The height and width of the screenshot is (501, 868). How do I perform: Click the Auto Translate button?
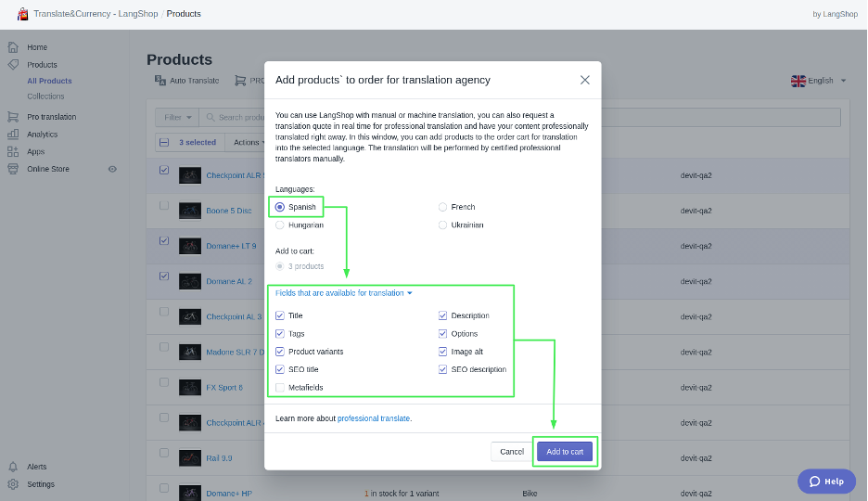click(187, 81)
